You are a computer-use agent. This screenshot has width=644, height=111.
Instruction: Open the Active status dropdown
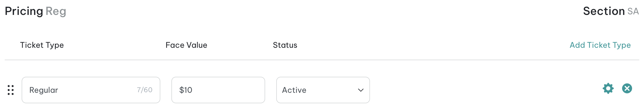point(323,90)
